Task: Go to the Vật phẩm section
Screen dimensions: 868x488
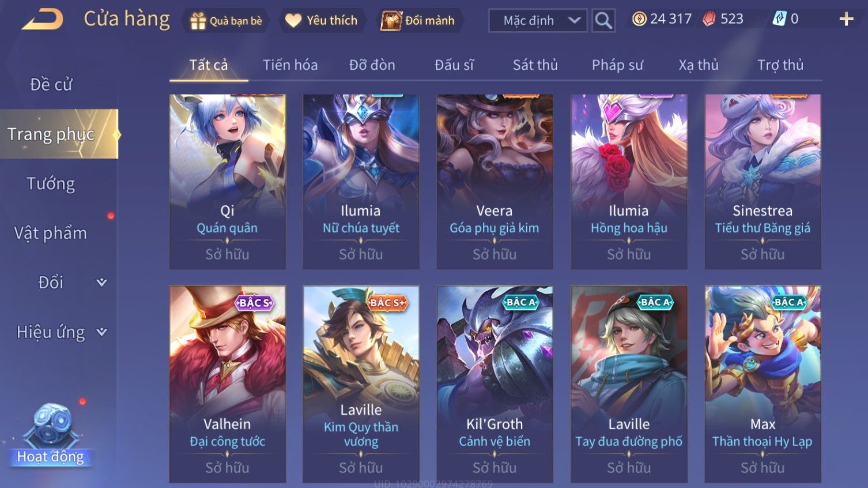Action: 51,233
